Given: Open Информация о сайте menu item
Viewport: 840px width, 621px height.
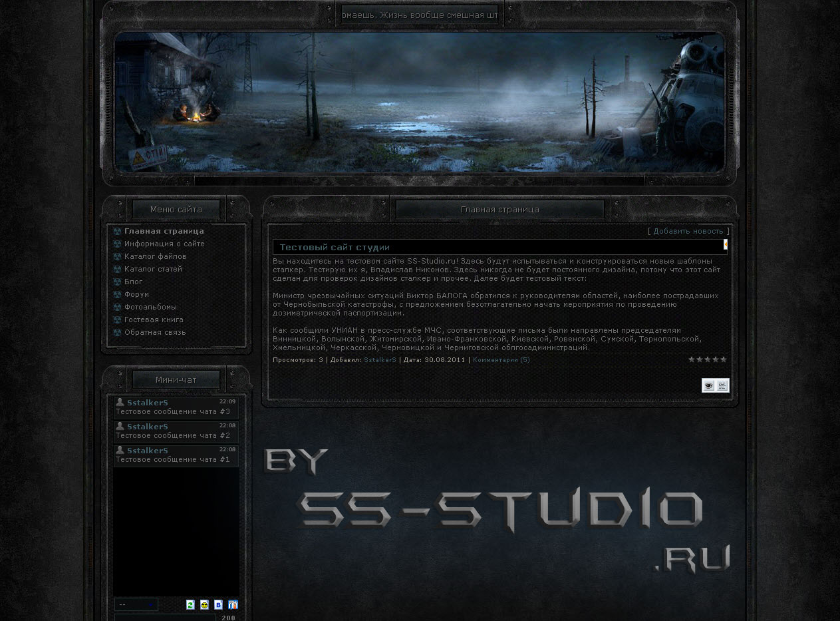Looking at the screenshot, I should coord(164,244).
